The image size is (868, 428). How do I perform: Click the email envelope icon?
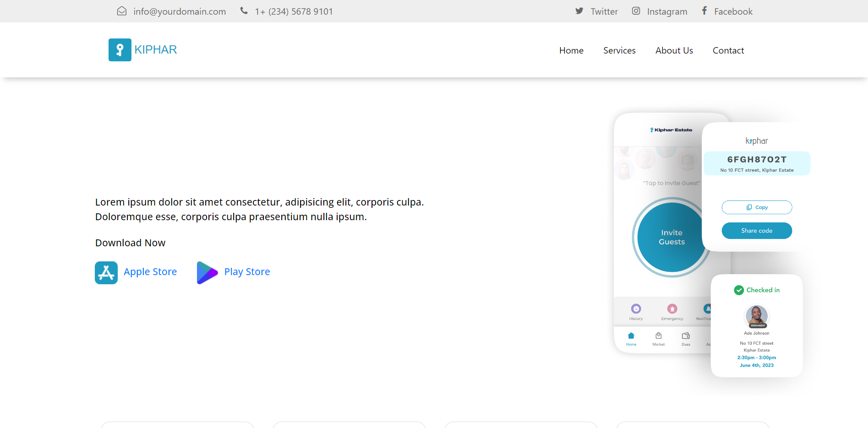(122, 11)
